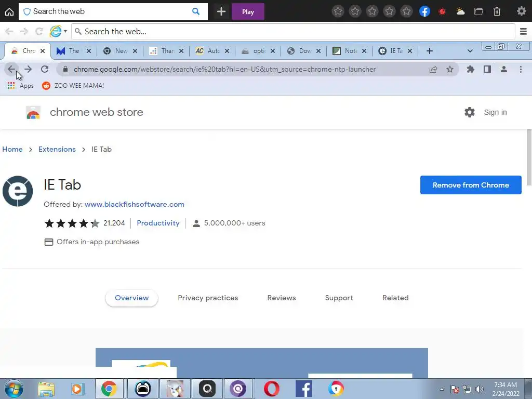The height and width of the screenshot is (399, 532).
Task: Go to the Home breadcrumb
Action: pyautogui.click(x=12, y=149)
